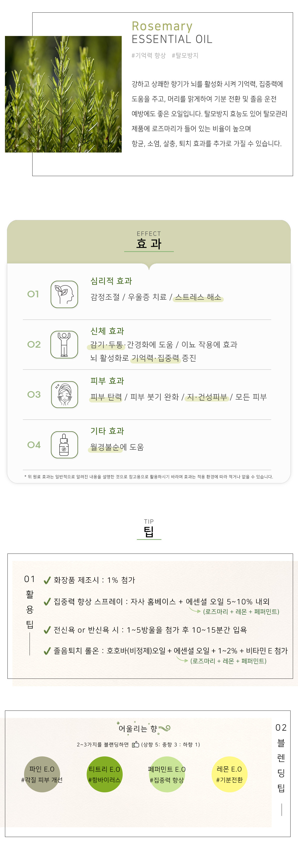The height and width of the screenshot is (868, 298).
Task: Click the thumbs-up icon in blending ratio
Action: [x=135, y=744]
